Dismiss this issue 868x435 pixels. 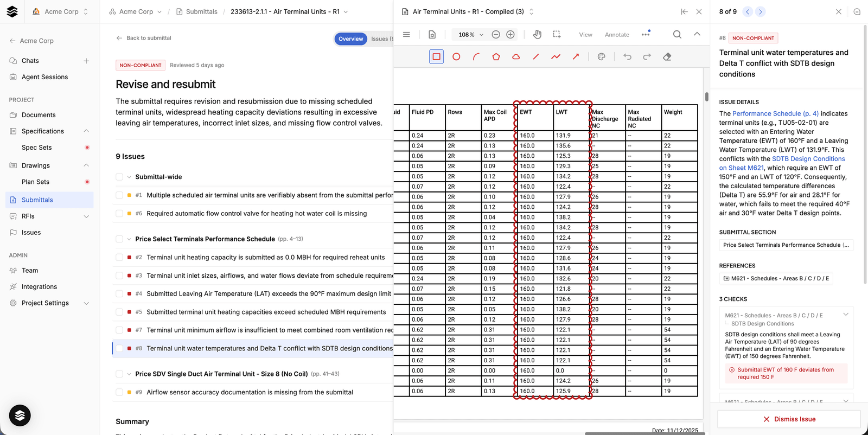pyautogui.click(x=789, y=419)
